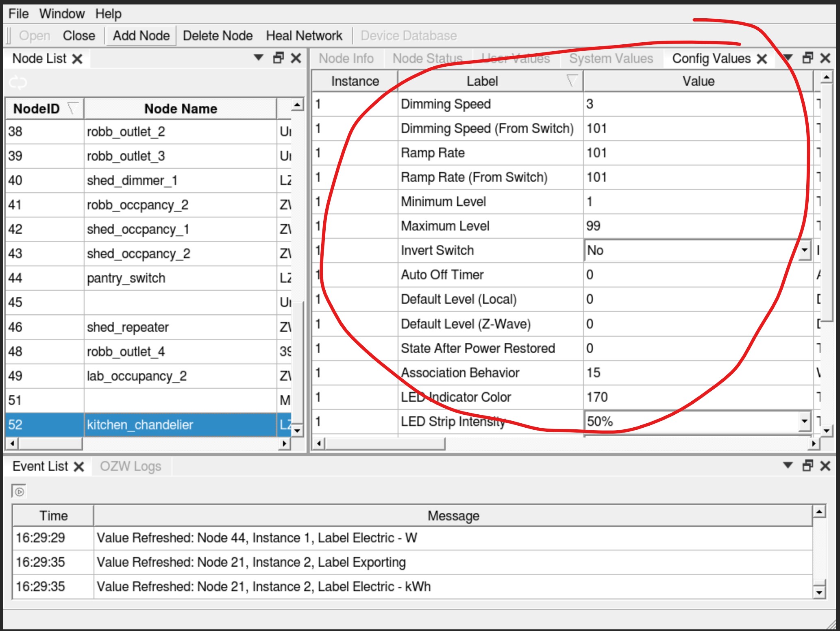The width and height of the screenshot is (840, 631).
Task: Sort by the Node Name column header
Action: coord(181,109)
